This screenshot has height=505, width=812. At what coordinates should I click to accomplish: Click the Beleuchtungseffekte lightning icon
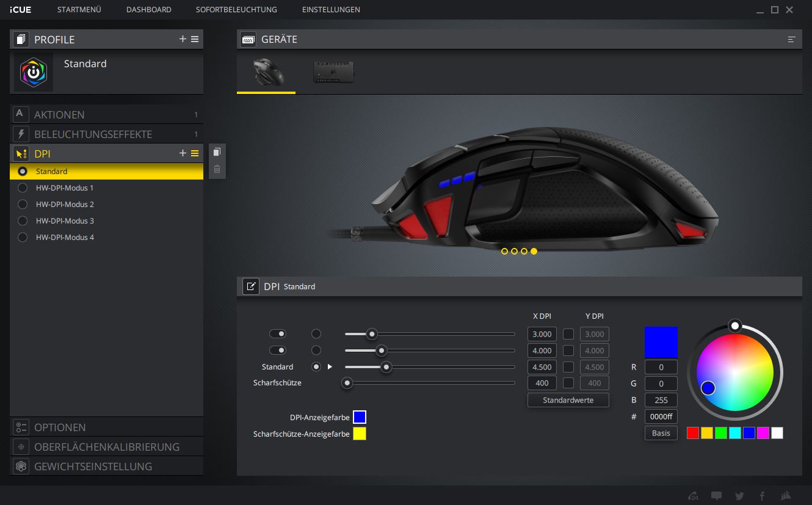point(21,134)
